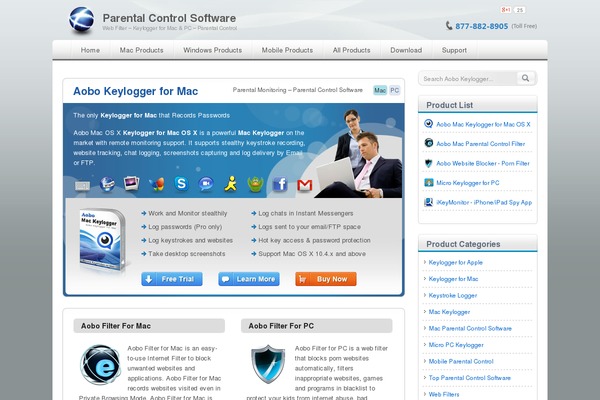Switch banner to the PC tab

[395, 90]
